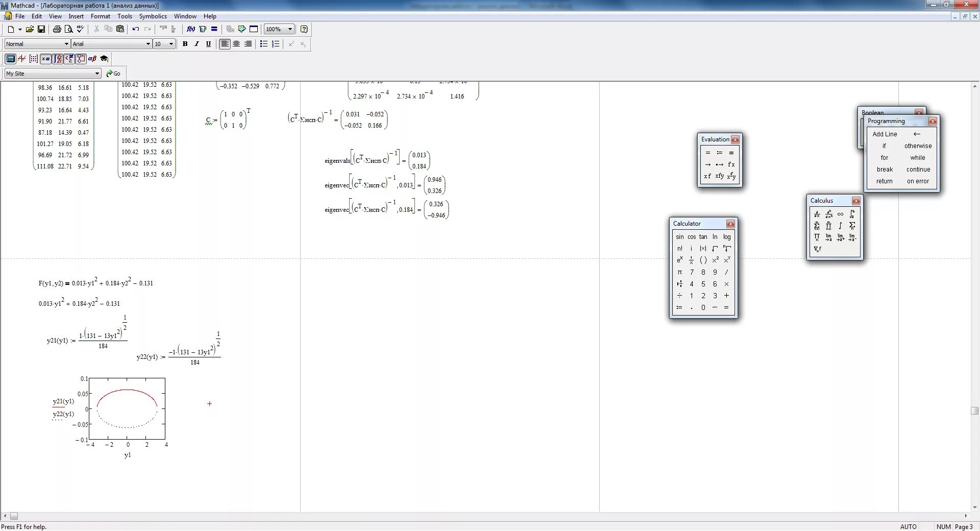
Task: Center-align the text
Action: point(236,44)
